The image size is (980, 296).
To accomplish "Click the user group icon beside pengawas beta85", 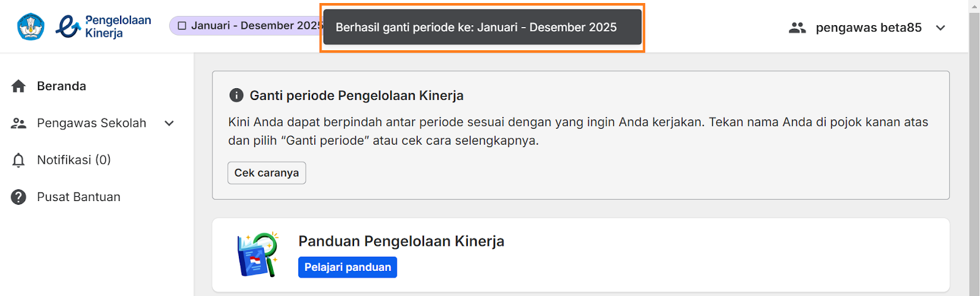I will [x=797, y=28].
